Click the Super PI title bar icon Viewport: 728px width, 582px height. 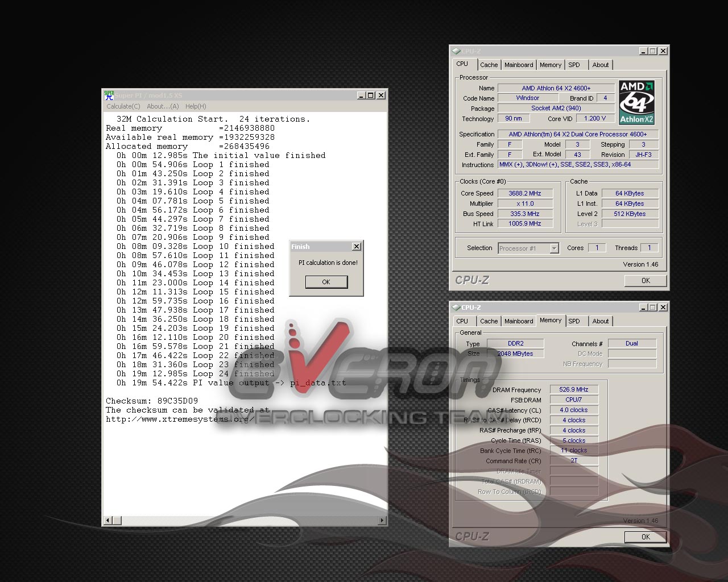tap(109, 95)
